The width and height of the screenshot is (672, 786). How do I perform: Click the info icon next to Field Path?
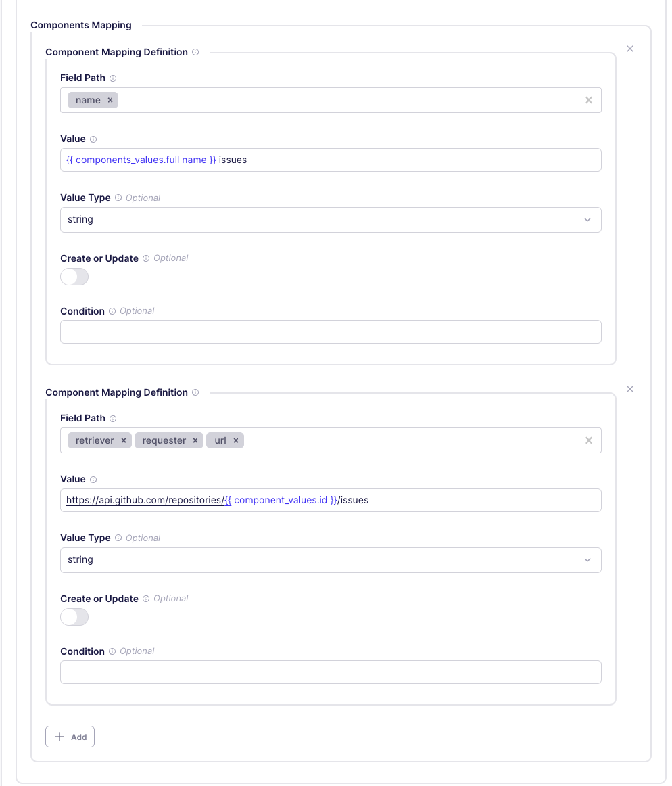tap(114, 78)
